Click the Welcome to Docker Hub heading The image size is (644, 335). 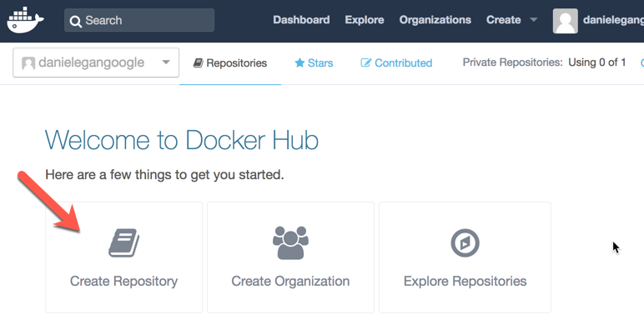[x=182, y=140]
